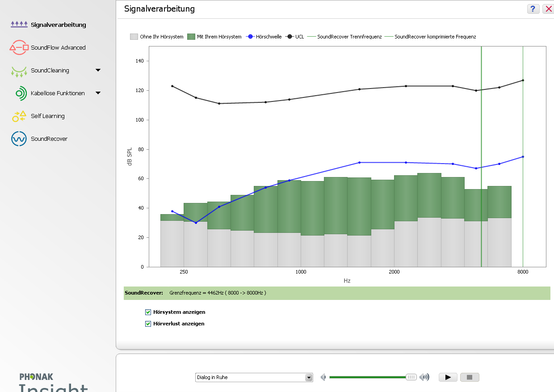Screen dimensions: 554x392
Task: Click the Ohne Ihr Hörsystem legend swatch
Action: point(134,37)
